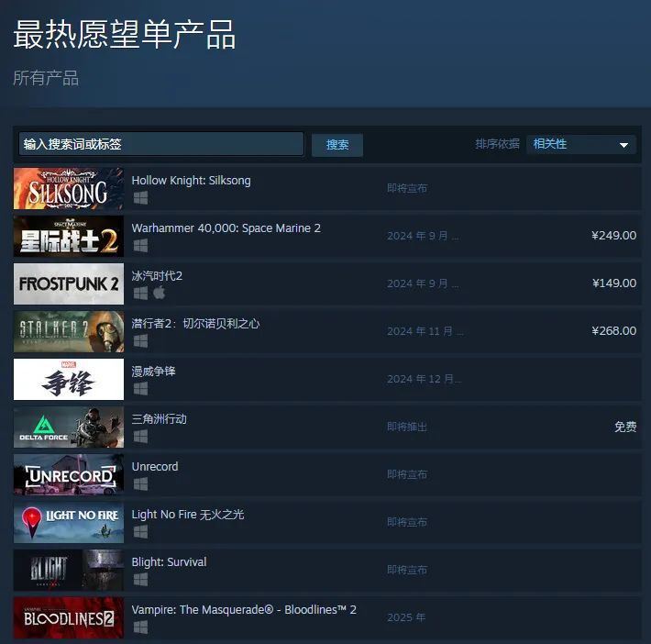This screenshot has width=651, height=644.
Task: Click the ¥268.00 price
Action: pos(613,331)
